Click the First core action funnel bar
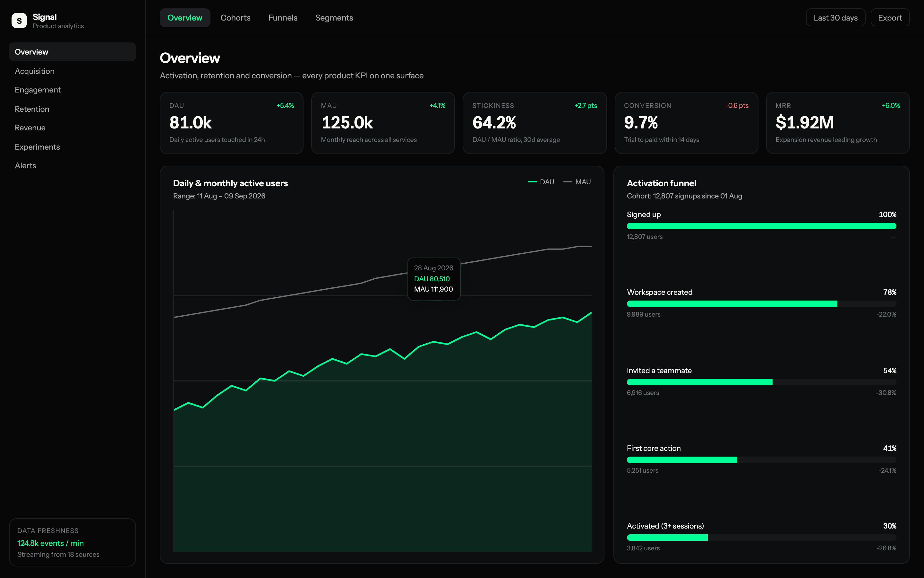Image resolution: width=924 pixels, height=578 pixels. tap(761, 460)
